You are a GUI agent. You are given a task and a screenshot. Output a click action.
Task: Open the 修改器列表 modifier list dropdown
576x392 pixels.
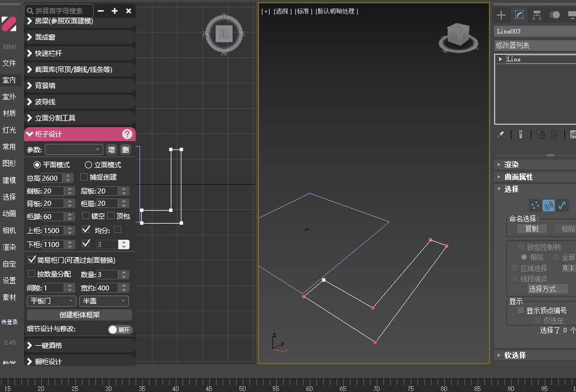pyautogui.click(x=535, y=45)
